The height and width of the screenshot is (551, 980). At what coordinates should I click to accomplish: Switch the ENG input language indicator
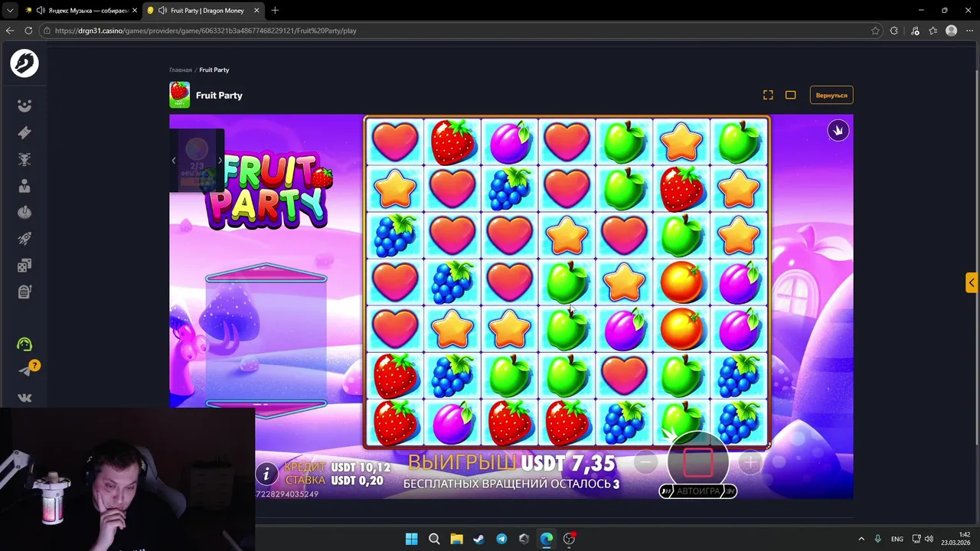pyautogui.click(x=897, y=539)
